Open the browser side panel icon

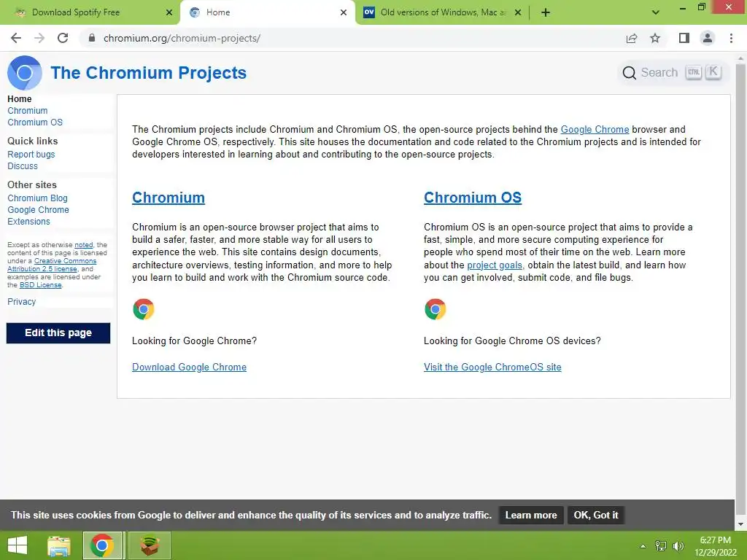(x=684, y=38)
